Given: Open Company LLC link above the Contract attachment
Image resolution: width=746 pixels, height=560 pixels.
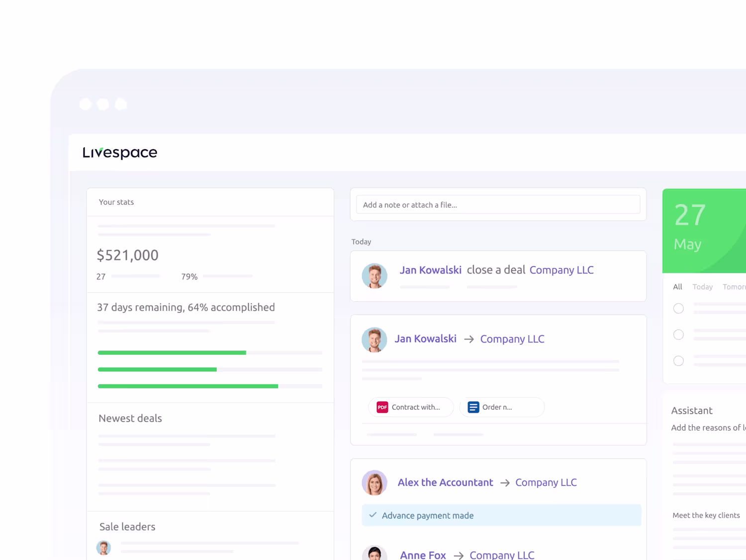Looking at the screenshot, I should (x=512, y=339).
